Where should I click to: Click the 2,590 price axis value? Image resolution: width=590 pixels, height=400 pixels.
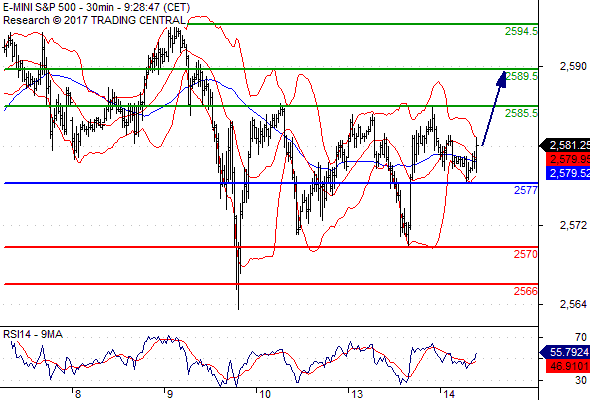[x=573, y=67]
